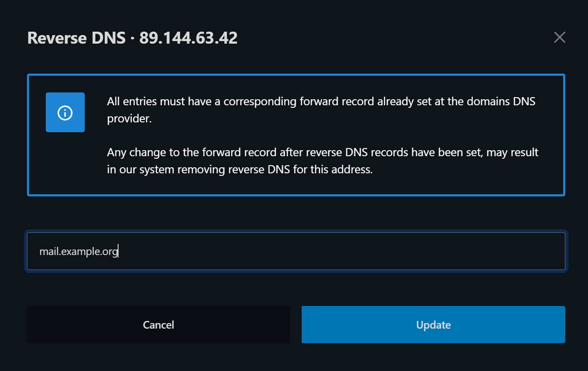Viewport: 588px width, 371px height.
Task: Click the IP address 89.144.63.42 in title
Action: coord(188,38)
